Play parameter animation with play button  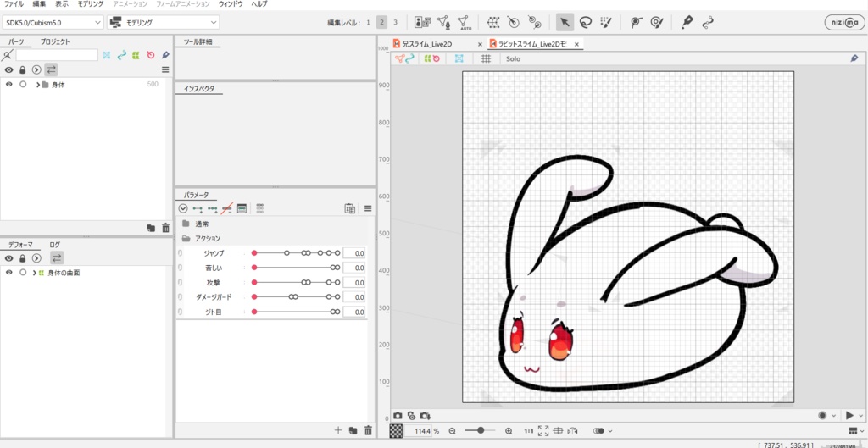pos(849,415)
